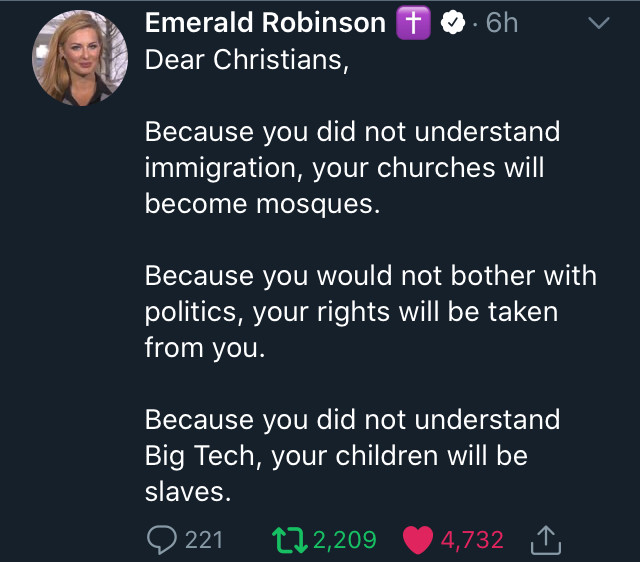Click the 'Dear Christians,' opening line
The height and width of the screenshot is (562, 640).
247,59
